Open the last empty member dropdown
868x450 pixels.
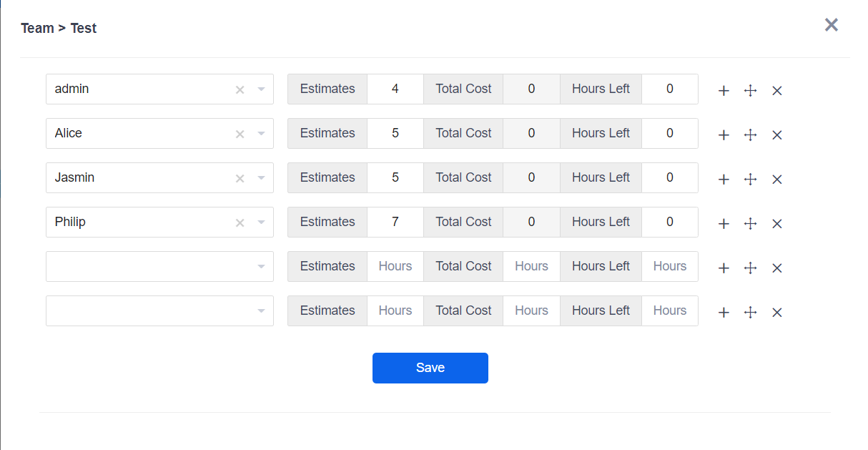click(261, 311)
